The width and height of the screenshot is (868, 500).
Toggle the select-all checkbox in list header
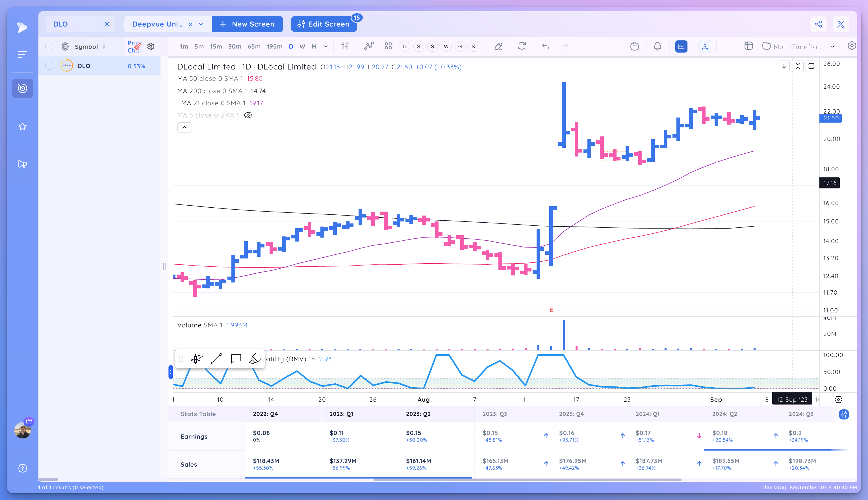pyautogui.click(x=49, y=46)
